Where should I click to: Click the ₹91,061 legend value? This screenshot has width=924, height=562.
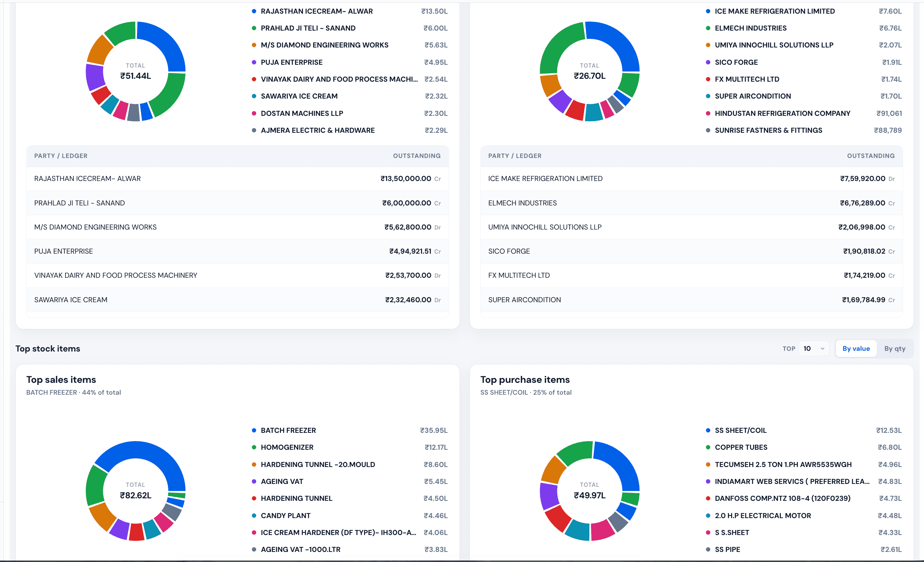coord(889,113)
